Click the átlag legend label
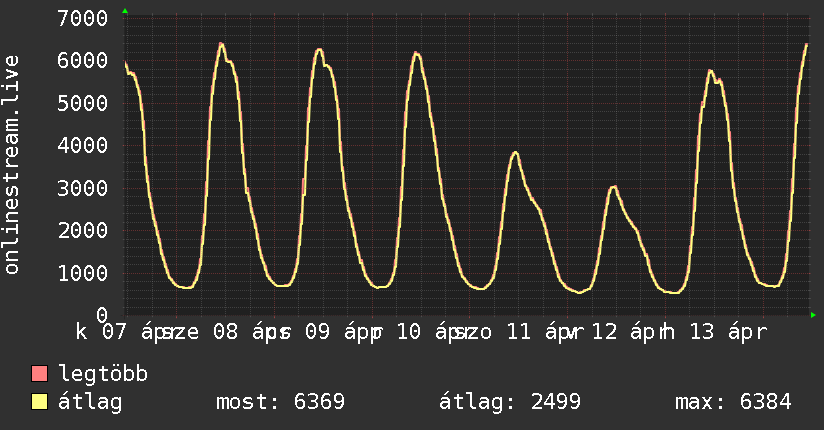Screen dimensions: 824x430 (x=90, y=402)
